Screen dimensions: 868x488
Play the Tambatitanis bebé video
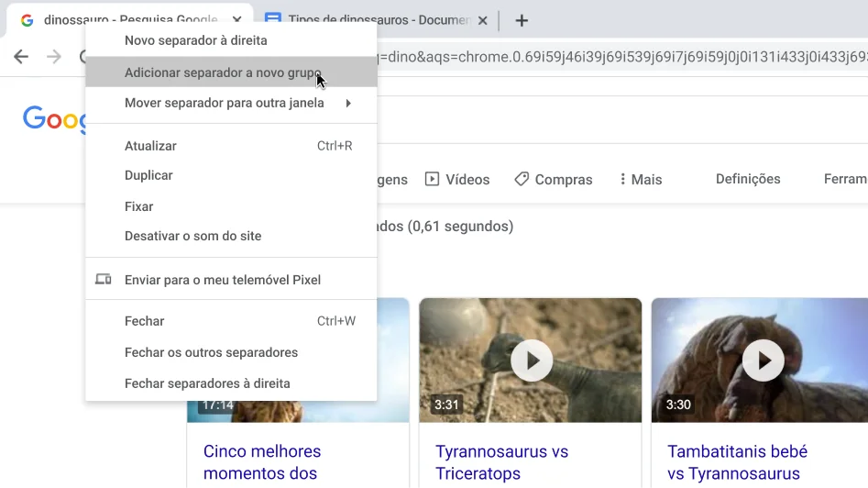pos(763,360)
